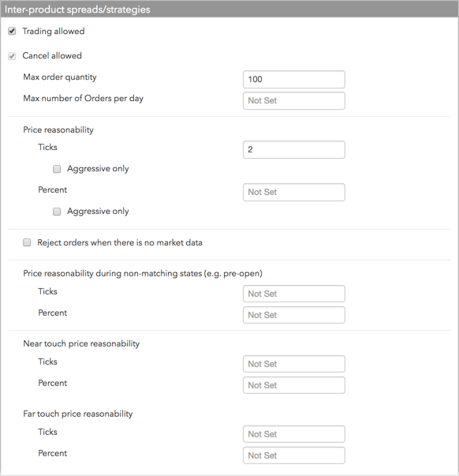Click the Price reasonability section heading
The image size is (459, 476).
(58, 130)
